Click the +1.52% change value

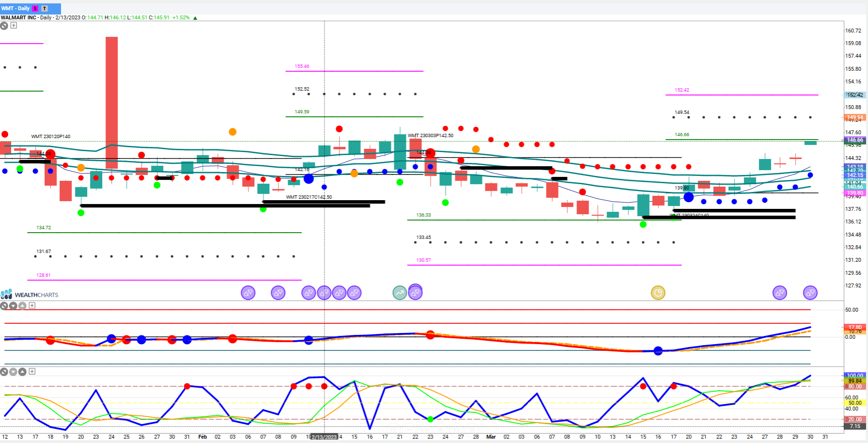click(x=181, y=17)
